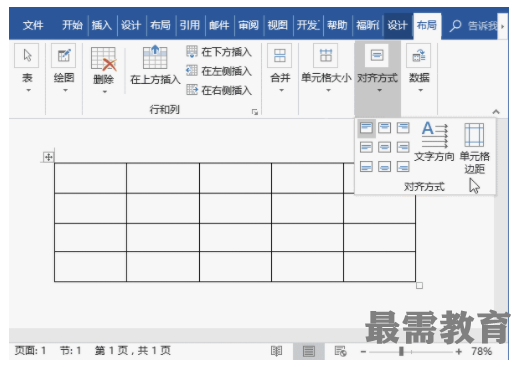Select align center icon in middle row
Viewport: 517px width, 367px height.
coord(384,147)
